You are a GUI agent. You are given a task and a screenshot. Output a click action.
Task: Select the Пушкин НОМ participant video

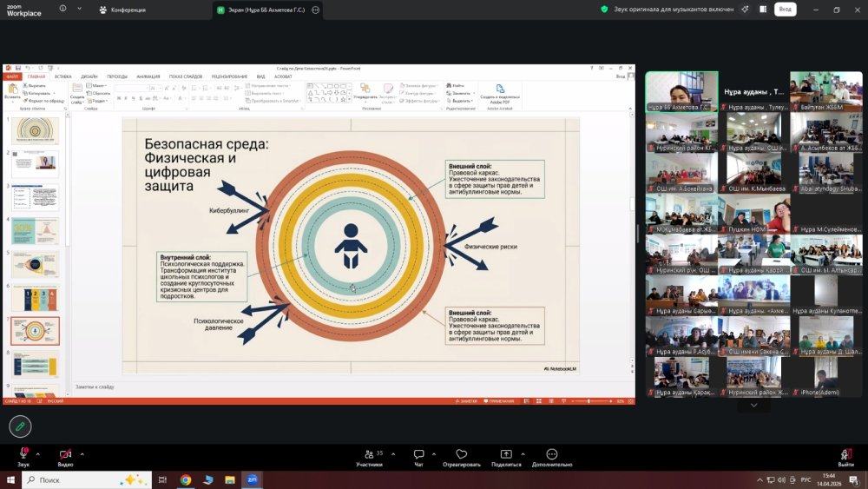click(754, 214)
